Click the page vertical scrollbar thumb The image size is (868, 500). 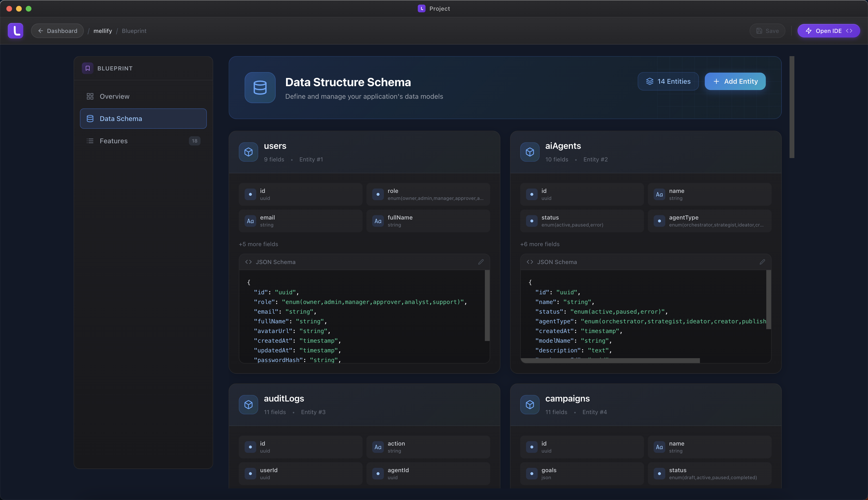pos(792,107)
